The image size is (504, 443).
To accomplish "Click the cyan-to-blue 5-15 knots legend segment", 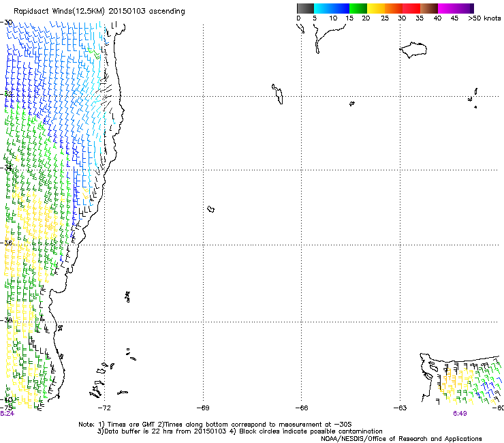I will [332, 8].
